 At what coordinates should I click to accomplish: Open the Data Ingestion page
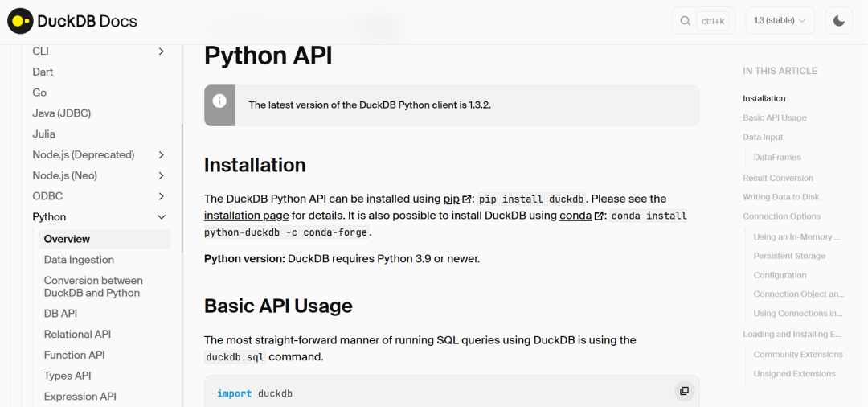(x=79, y=260)
